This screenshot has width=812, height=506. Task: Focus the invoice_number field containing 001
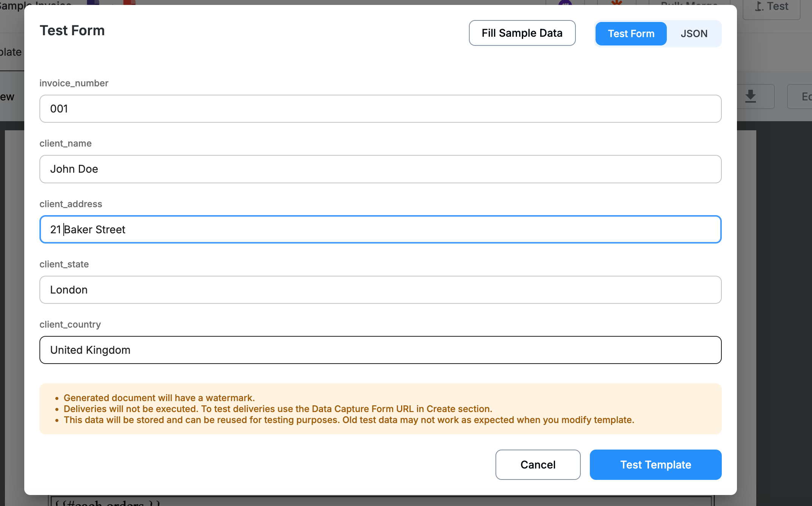coord(380,109)
